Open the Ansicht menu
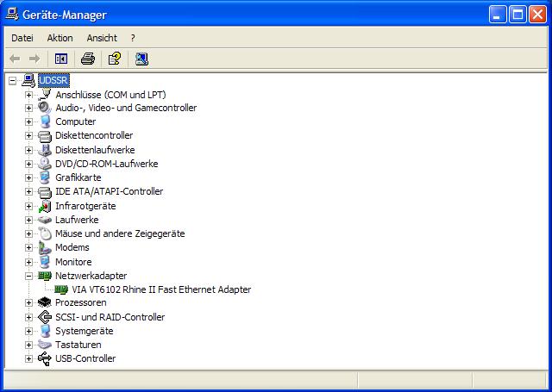This screenshot has height=392, width=552. [102, 38]
